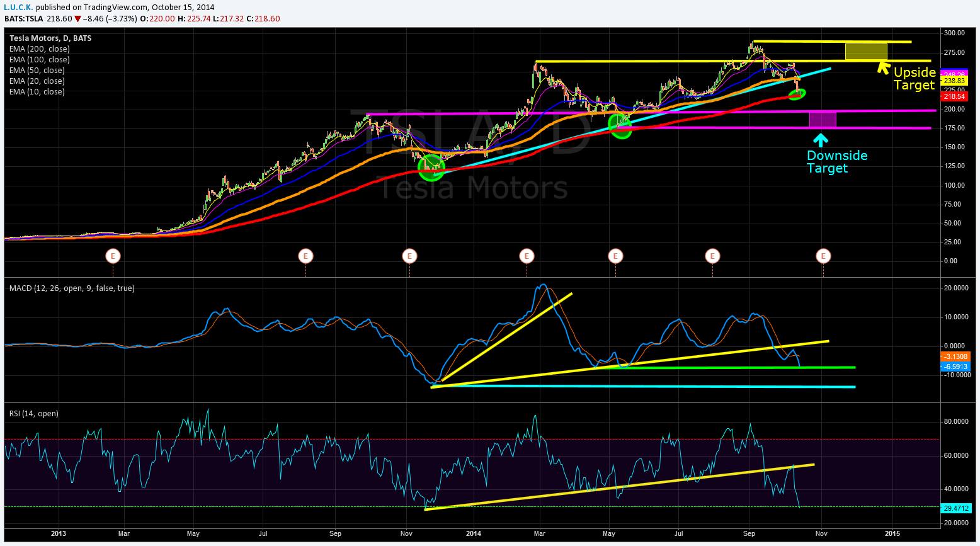The width and height of the screenshot is (980, 546).
Task: Click the 2014 label on the time axis
Action: [474, 533]
